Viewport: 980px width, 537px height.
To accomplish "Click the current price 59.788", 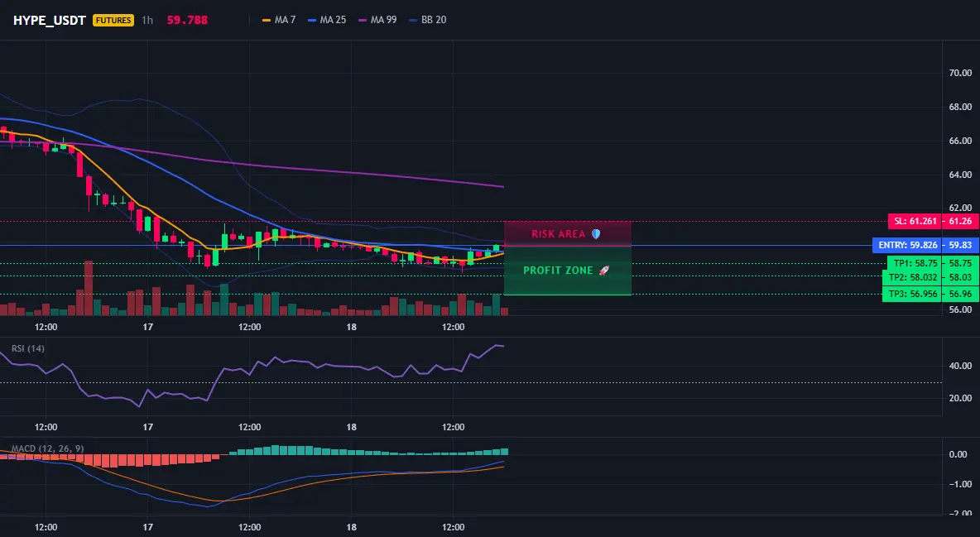I will pos(187,20).
